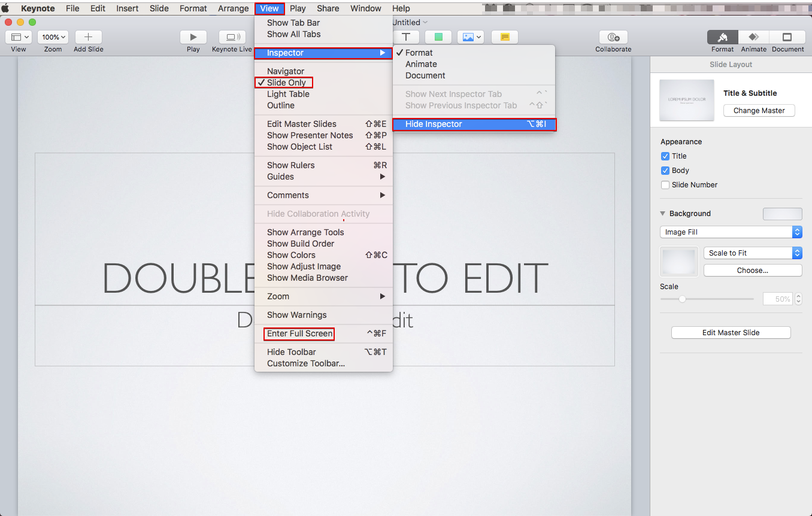Viewport: 812px width, 516px height.
Task: Enable the Slide Number checkbox
Action: coord(665,185)
